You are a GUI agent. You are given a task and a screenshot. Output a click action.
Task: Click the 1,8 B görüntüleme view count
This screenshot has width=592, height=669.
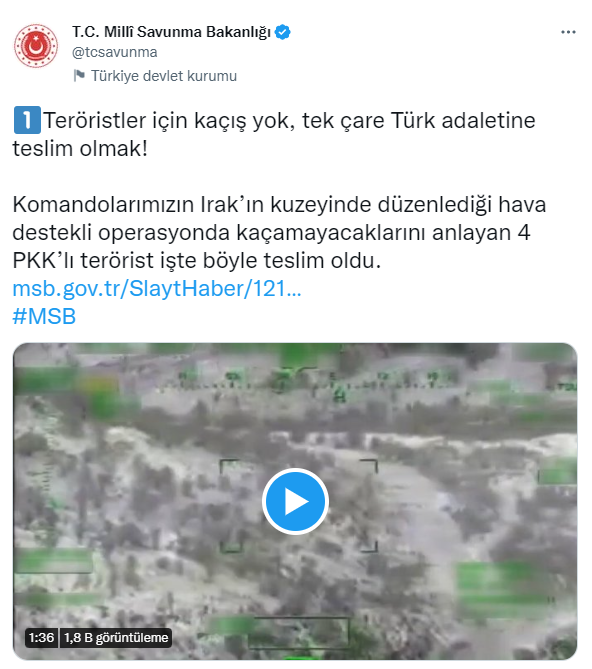pos(116,637)
